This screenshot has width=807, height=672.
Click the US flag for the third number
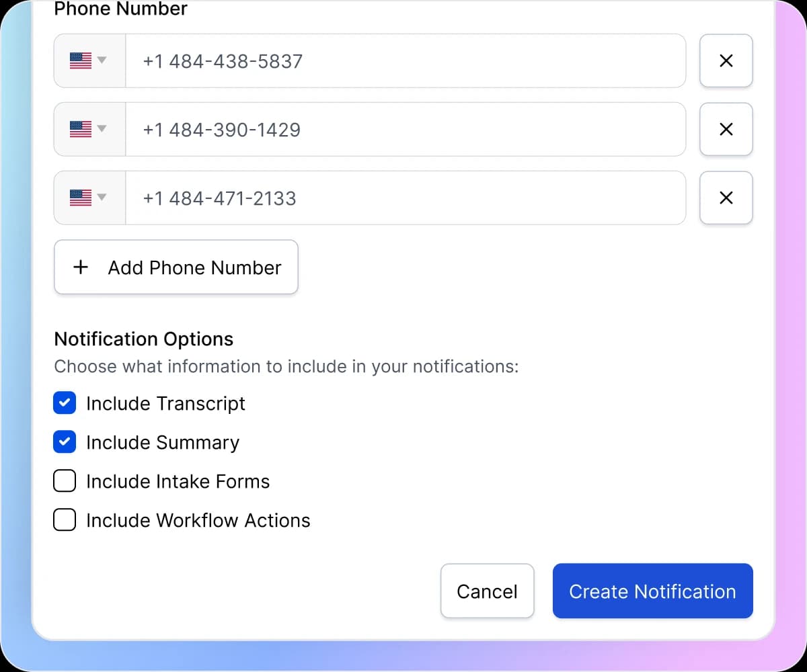[x=82, y=198]
